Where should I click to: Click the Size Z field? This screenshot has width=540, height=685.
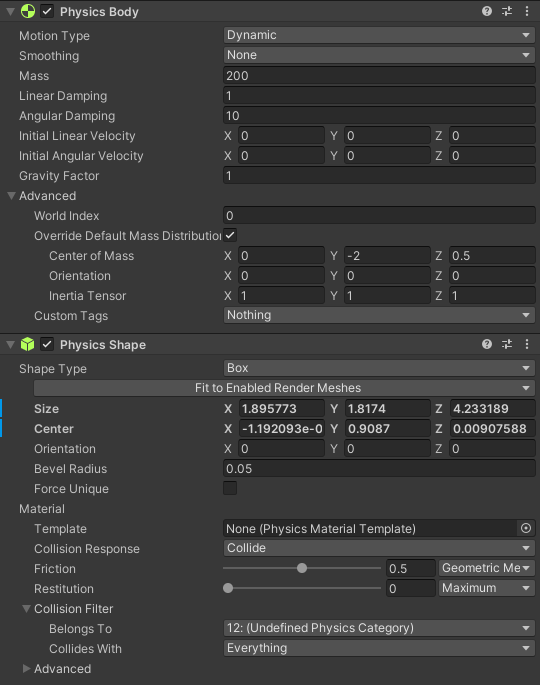[x=492, y=409]
